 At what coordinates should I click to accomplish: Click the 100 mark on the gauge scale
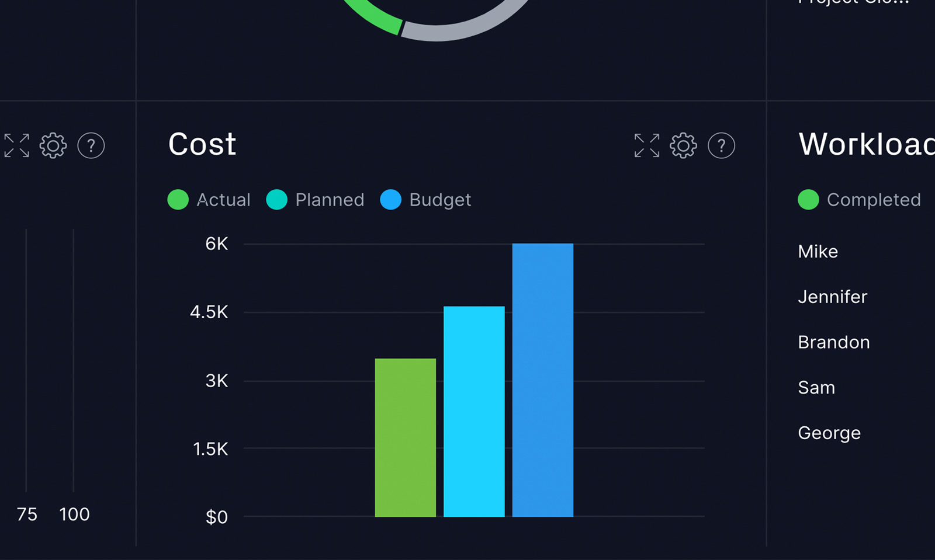74,514
